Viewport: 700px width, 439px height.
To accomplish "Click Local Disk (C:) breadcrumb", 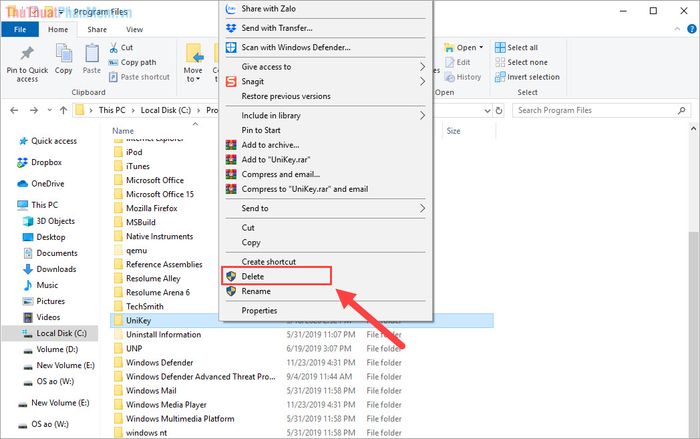I will [166, 110].
